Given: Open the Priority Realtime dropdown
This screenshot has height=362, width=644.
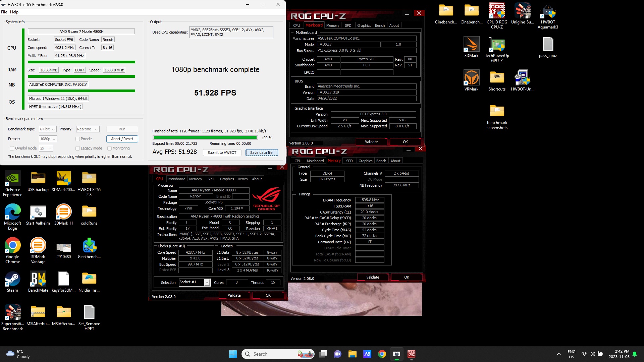Looking at the screenshot, I should [88, 129].
